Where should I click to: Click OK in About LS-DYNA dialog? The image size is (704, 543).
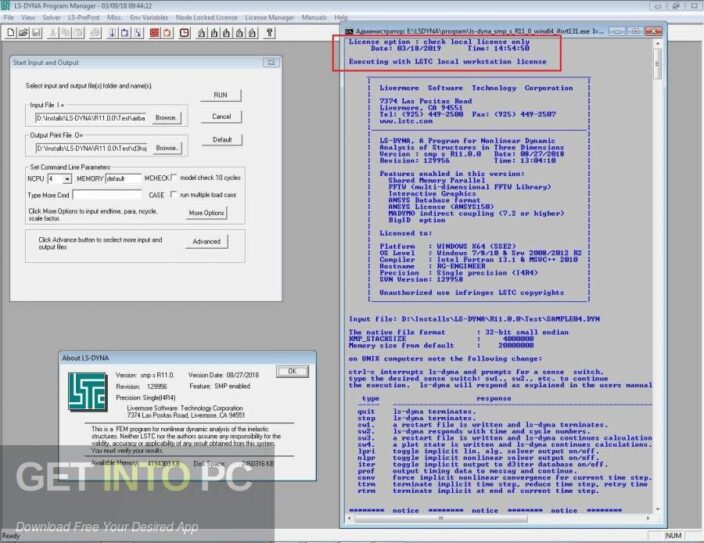pyautogui.click(x=292, y=371)
